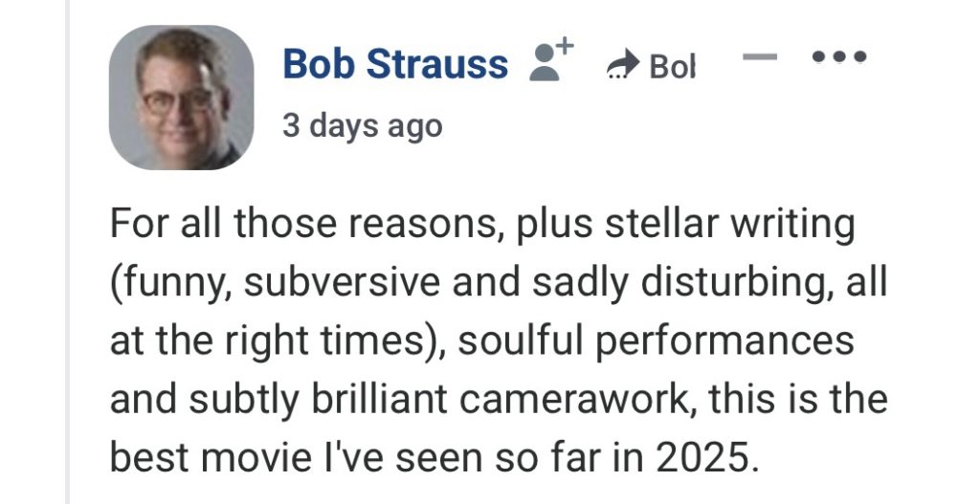This screenshot has width=980, height=504.
Task: Click the word "funny" in the comment
Action: 166,284
